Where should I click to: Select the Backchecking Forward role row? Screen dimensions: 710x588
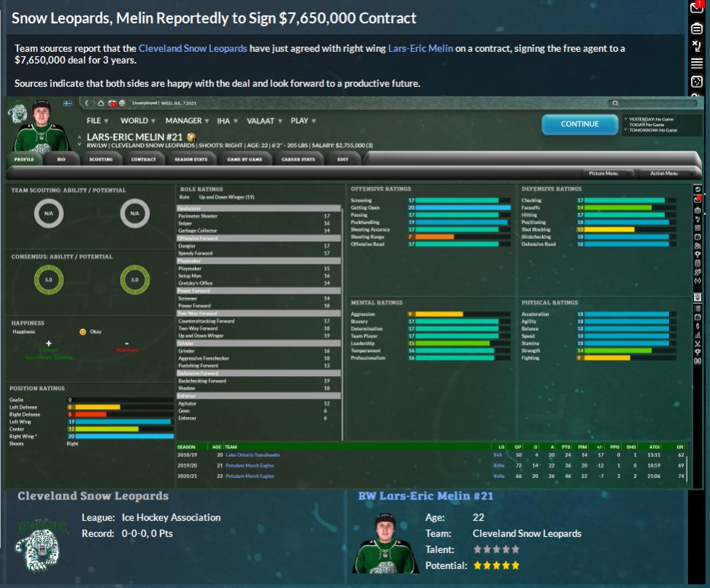[259, 381]
